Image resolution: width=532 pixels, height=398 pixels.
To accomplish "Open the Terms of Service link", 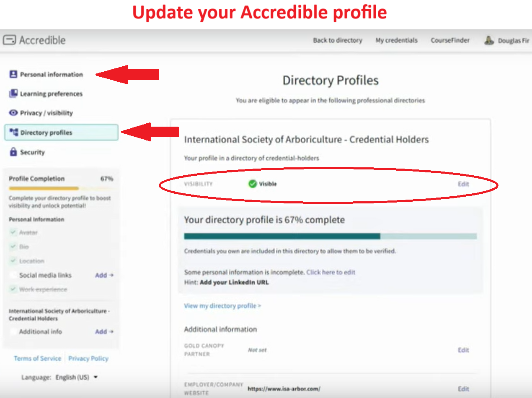I will click(37, 359).
